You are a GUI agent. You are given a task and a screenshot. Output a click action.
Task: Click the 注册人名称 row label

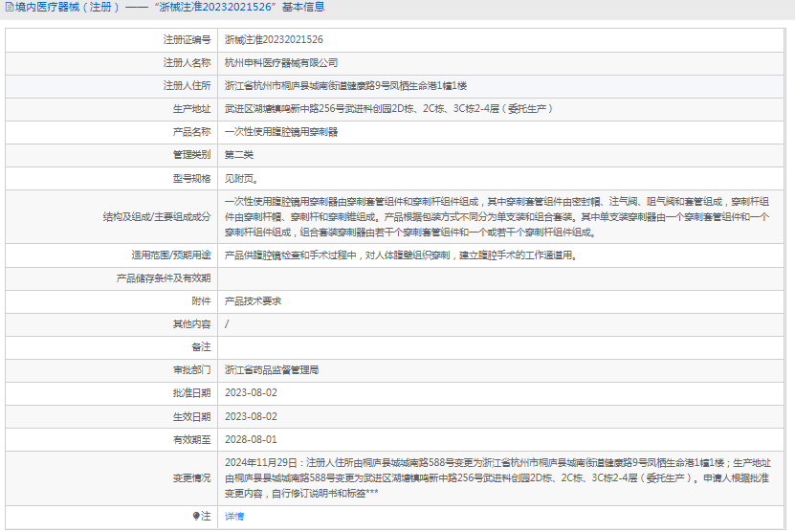click(187, 63)
